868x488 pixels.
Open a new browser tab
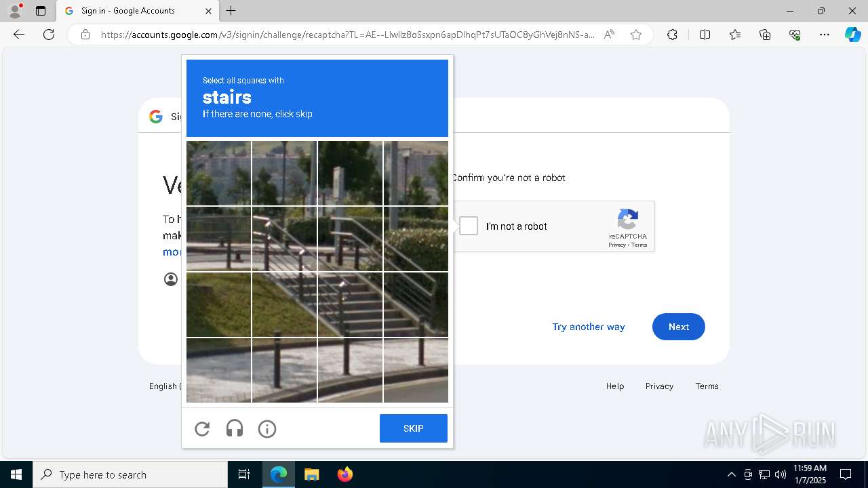point(231,11)
